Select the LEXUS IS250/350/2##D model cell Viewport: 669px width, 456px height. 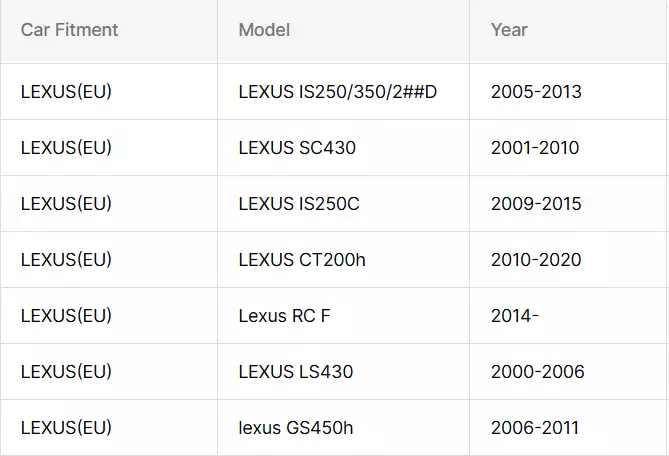[x=338, y=92]
